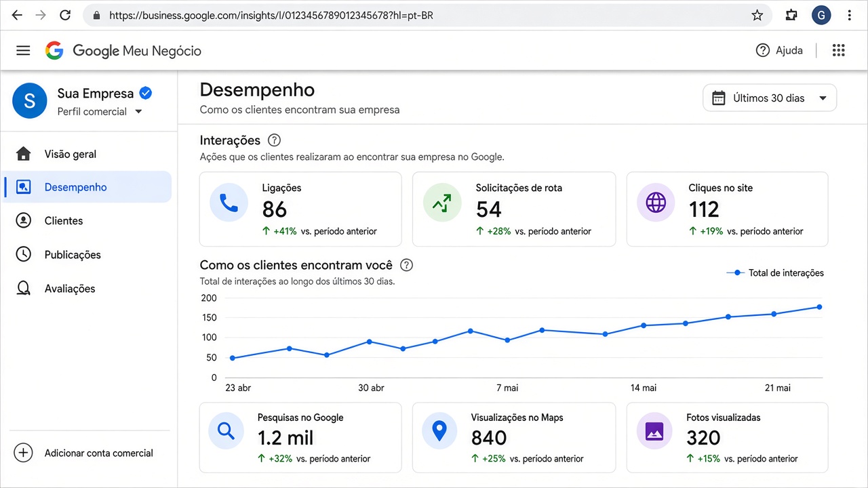
Task: Bookmark this page with the star icon
Action: pyautogui.click(x=757, y=15)
